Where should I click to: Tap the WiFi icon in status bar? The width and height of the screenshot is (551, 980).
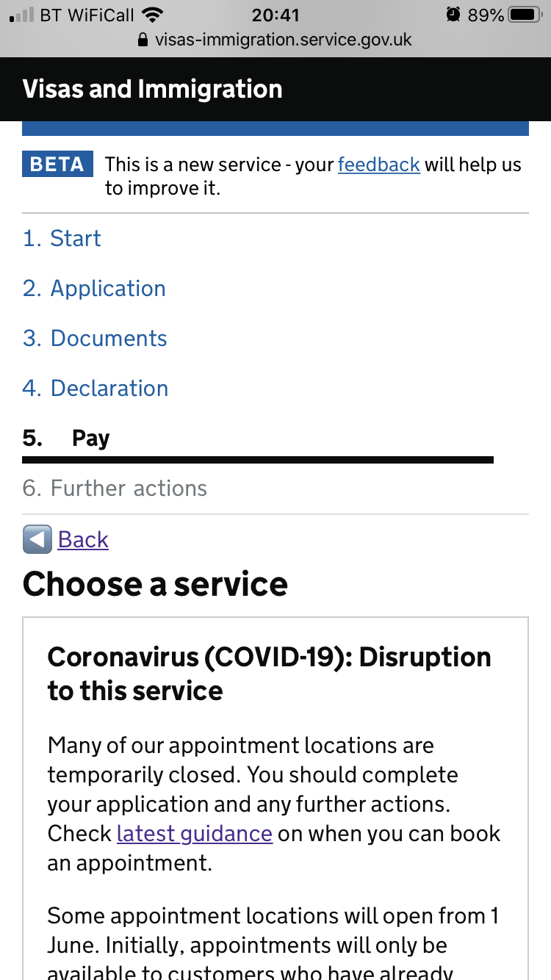[153, 15]
